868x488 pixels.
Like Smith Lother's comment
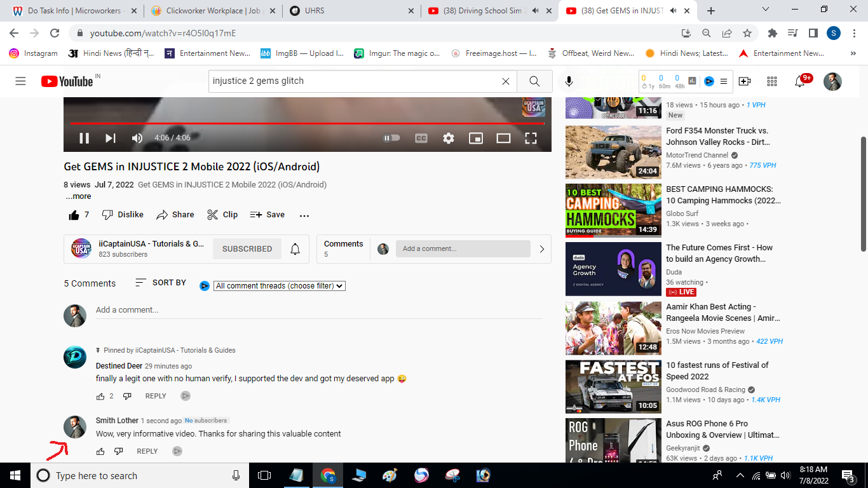coord(100,452)
